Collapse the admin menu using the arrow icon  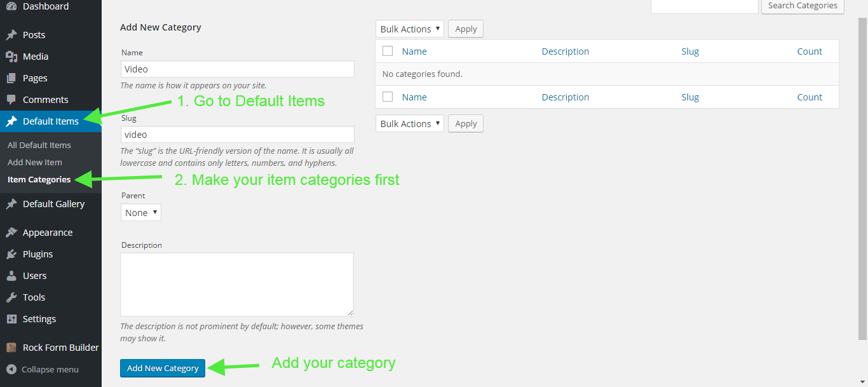[x=11, y=369]
